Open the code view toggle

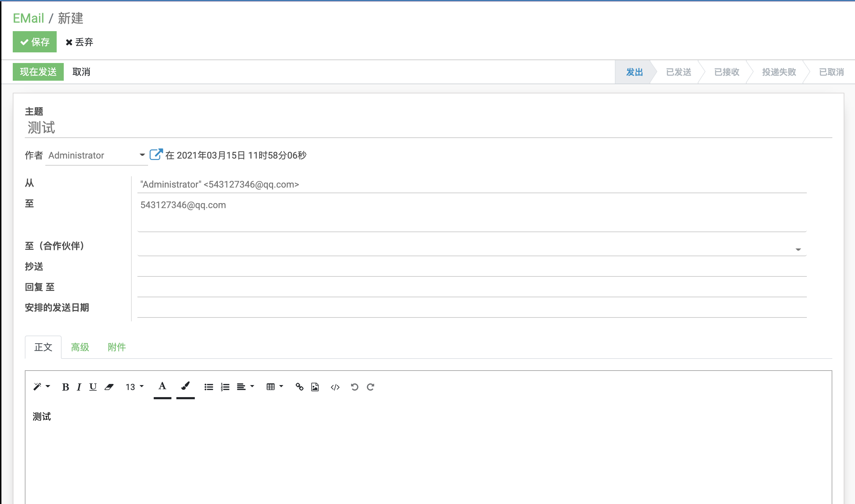335,387
